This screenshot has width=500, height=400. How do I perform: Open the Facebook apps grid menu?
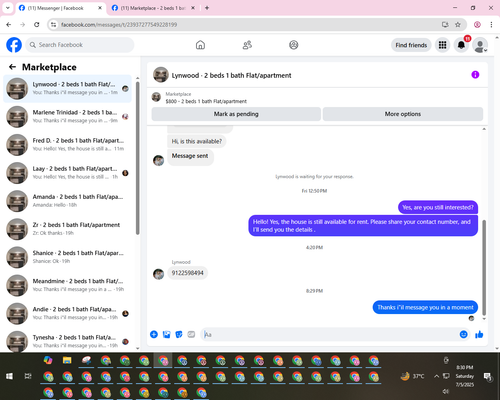442,45
